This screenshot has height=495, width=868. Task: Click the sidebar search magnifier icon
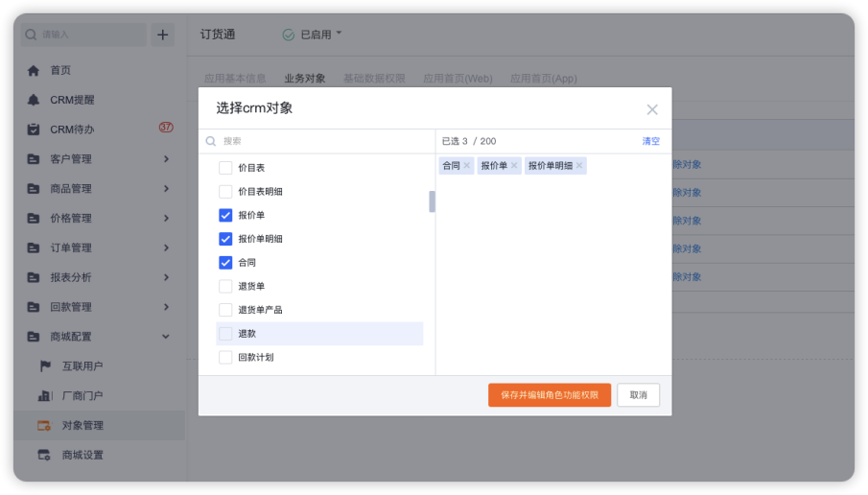point(31,35)
